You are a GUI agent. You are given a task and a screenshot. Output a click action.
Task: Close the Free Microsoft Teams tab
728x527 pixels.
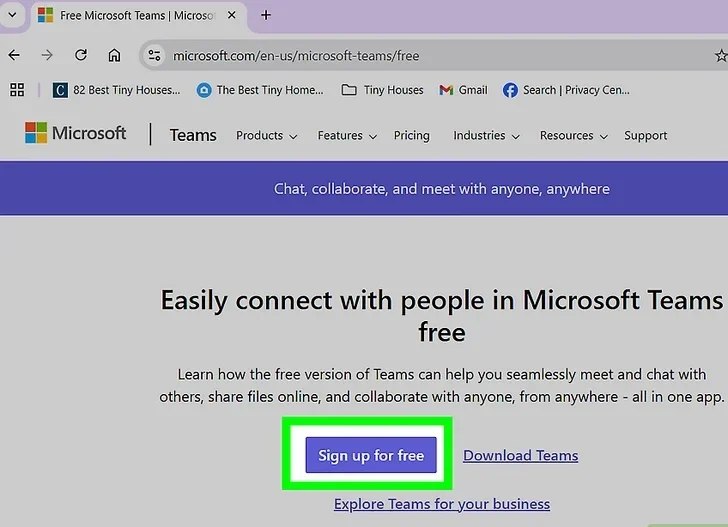[231, 15]
